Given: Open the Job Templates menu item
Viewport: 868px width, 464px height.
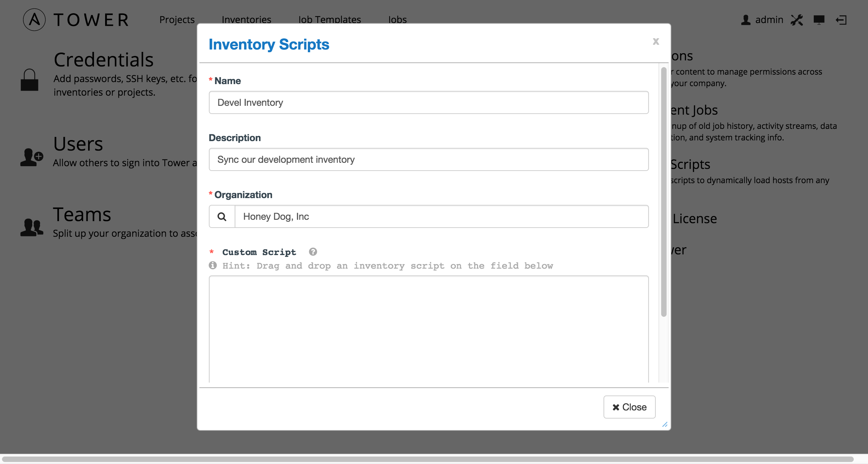Looking at the screenshot, I should (x=330, y=20).
